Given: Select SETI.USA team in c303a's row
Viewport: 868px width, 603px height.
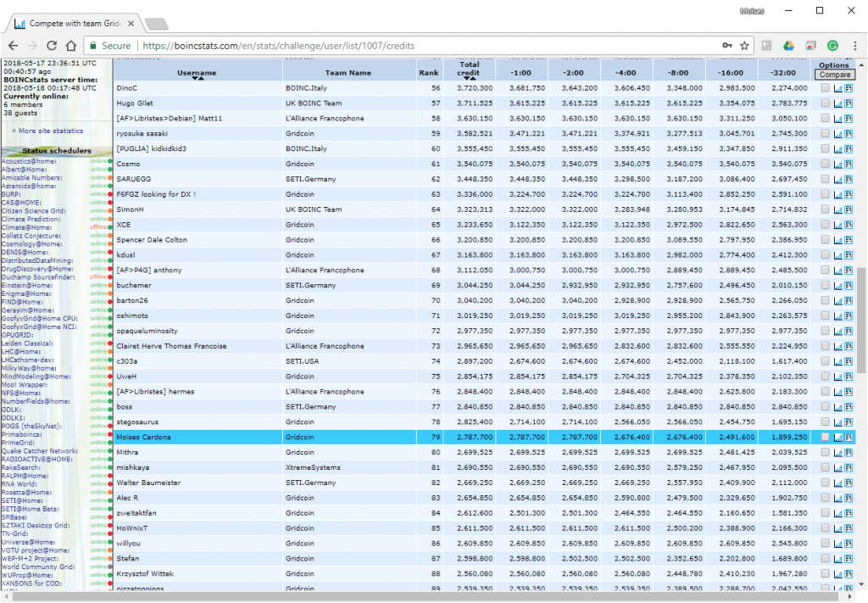Looking at the screenshot, I should click(x=303, y=361).
